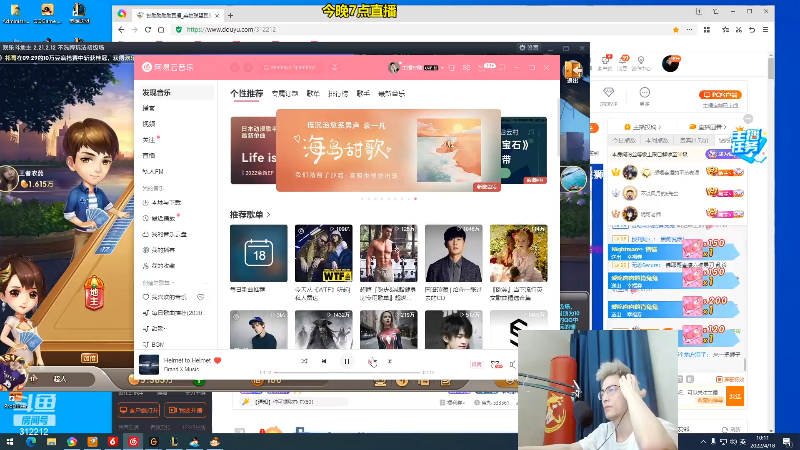Reload the browser page

tap(147, 30)
